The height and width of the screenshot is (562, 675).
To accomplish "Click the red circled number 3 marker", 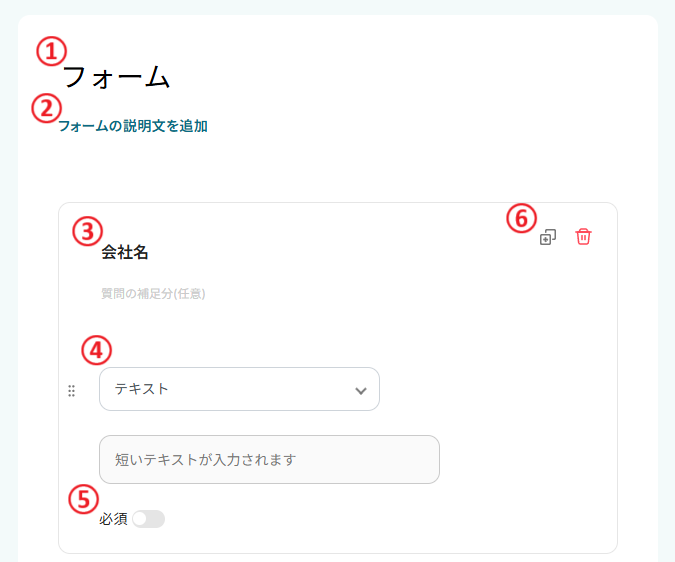I will pos(87,232).
